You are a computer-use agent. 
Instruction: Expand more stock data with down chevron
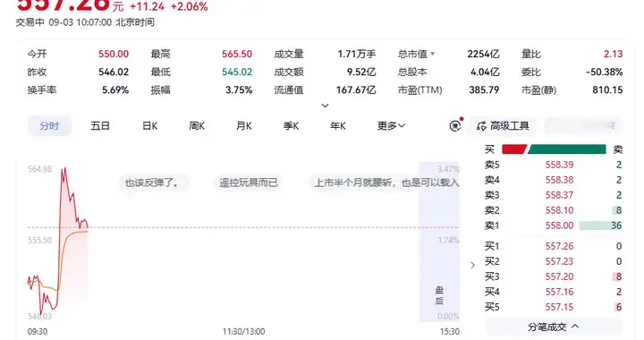[x=325, y=106]
